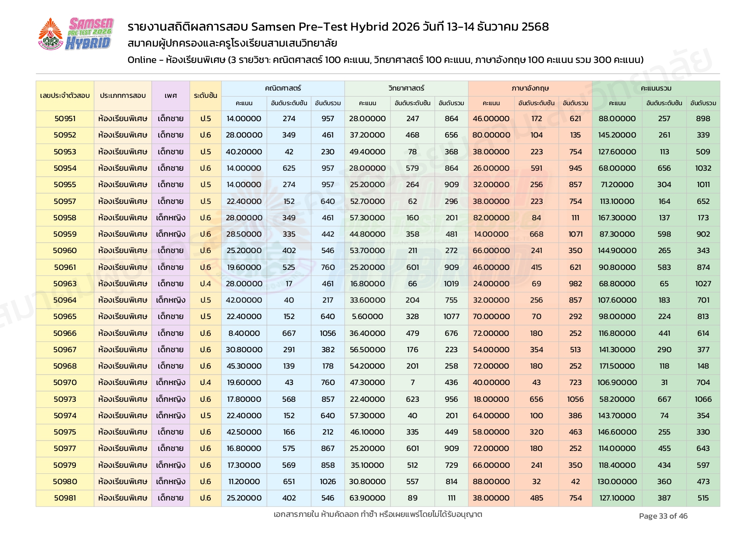Select the ระดับชั้น column header
This screenshot has width=756, height=535.
205,95
